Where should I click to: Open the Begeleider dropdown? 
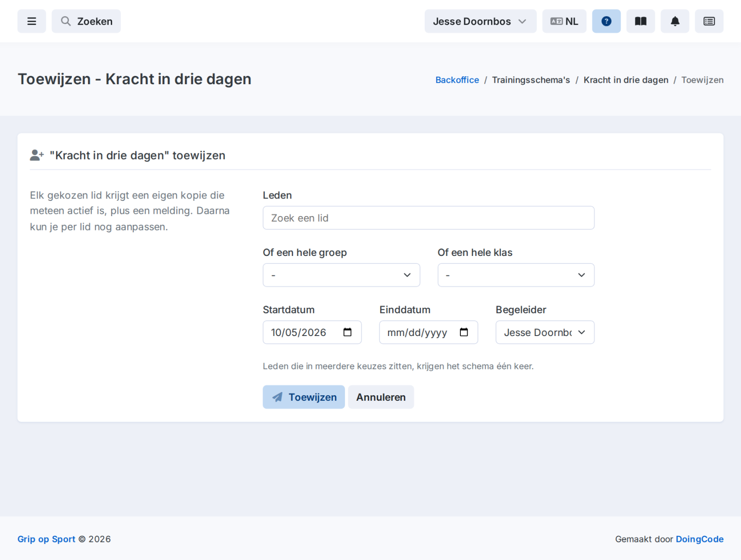tap(545, 332)
